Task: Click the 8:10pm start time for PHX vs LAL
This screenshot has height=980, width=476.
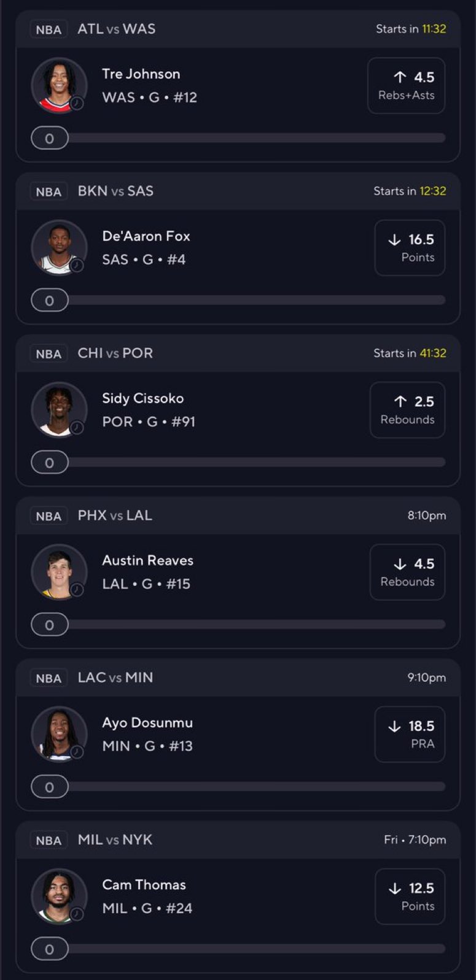Action: click(x=426, y=515)
